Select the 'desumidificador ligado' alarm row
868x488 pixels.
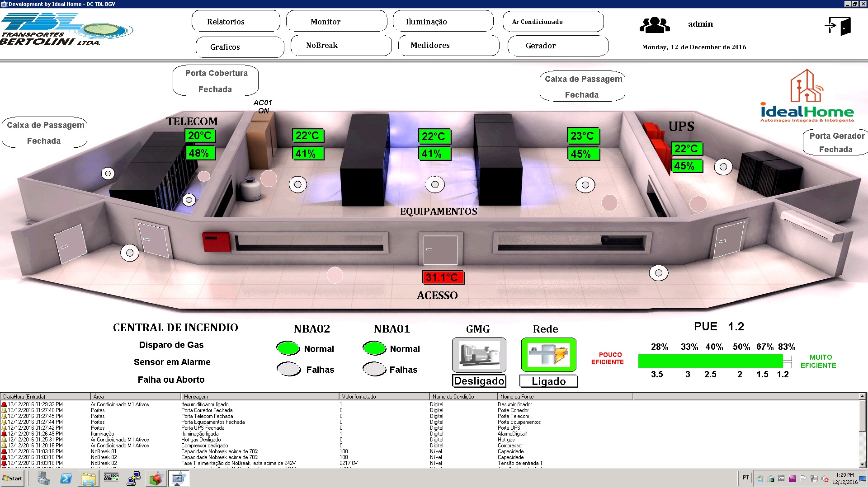point(429,404)
